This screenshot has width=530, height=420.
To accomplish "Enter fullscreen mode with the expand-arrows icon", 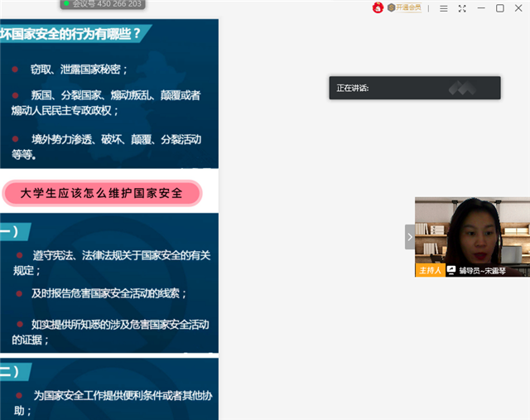I will point(462,8).
